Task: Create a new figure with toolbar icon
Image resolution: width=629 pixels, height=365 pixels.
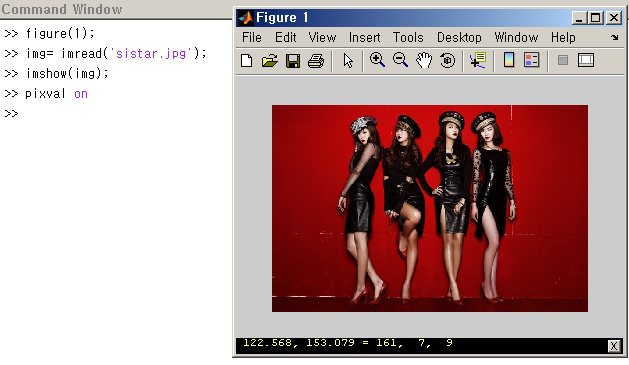Action: click(x=247, y=61)
